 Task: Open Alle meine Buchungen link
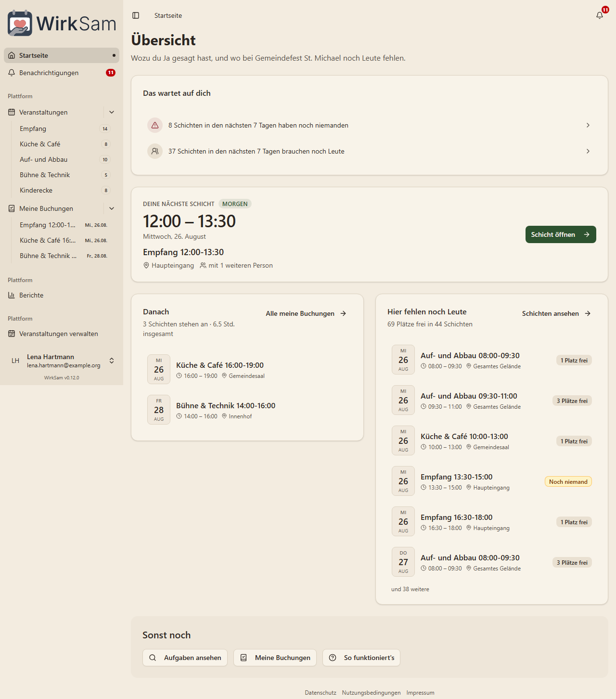coord(306,313)
